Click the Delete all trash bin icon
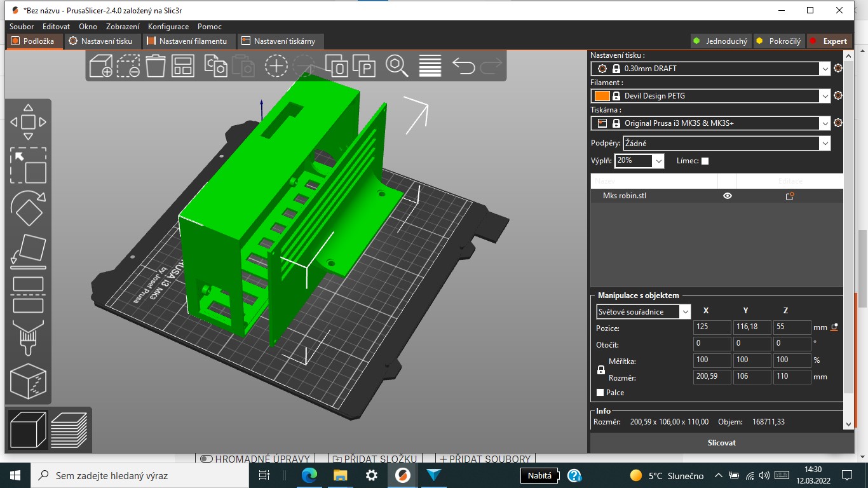This screenshot has height=488, width=868. 156,65
